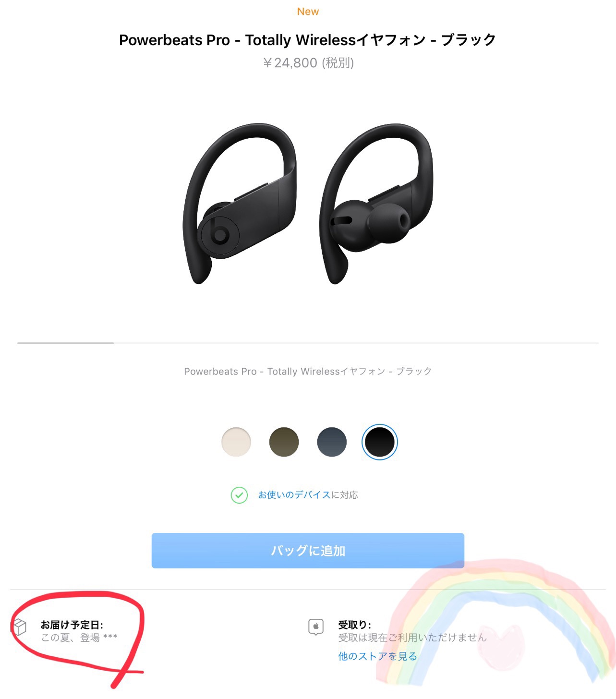Select the moss green color swatch
Screen dimensions: 616x699
pos(284,442)
